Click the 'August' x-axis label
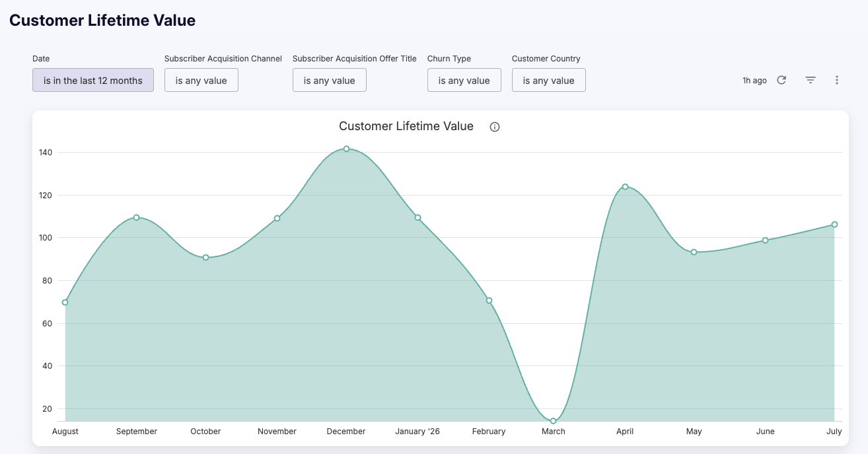The image size is (868, 454). [x=65, y=432]
